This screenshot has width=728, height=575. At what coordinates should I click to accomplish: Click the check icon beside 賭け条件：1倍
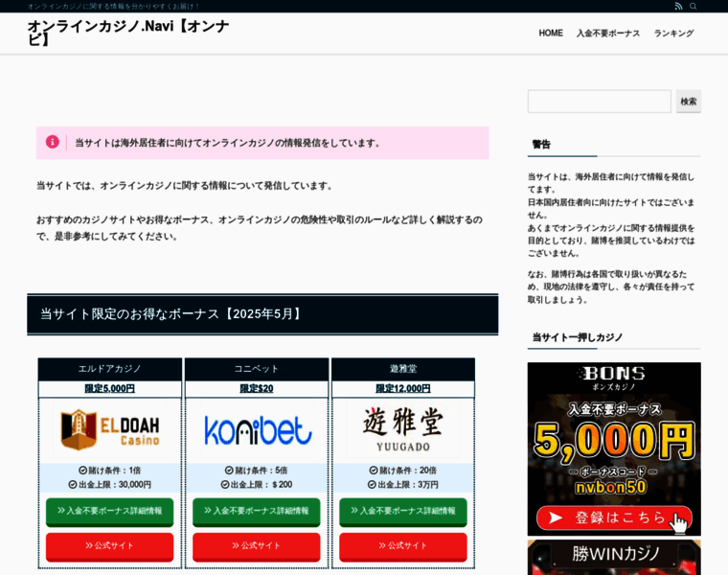pyautogui.click(x=82, y=470)
